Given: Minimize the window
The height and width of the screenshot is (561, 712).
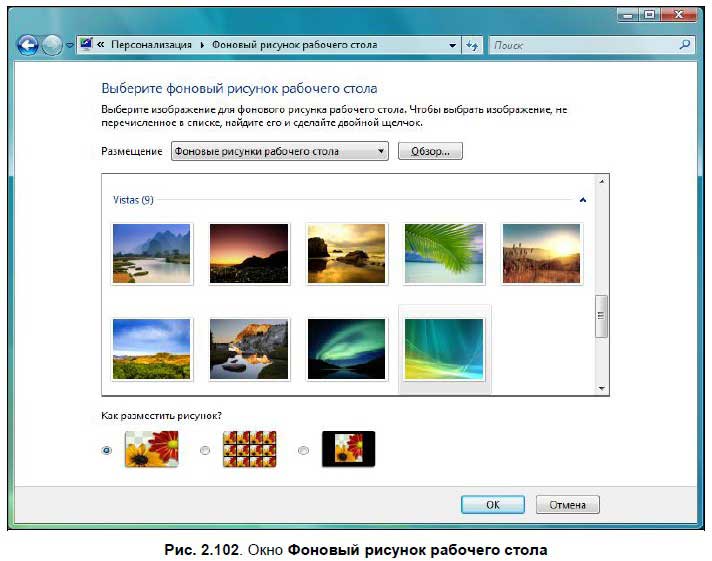Looking at the screenshot, I should (628, 15).
